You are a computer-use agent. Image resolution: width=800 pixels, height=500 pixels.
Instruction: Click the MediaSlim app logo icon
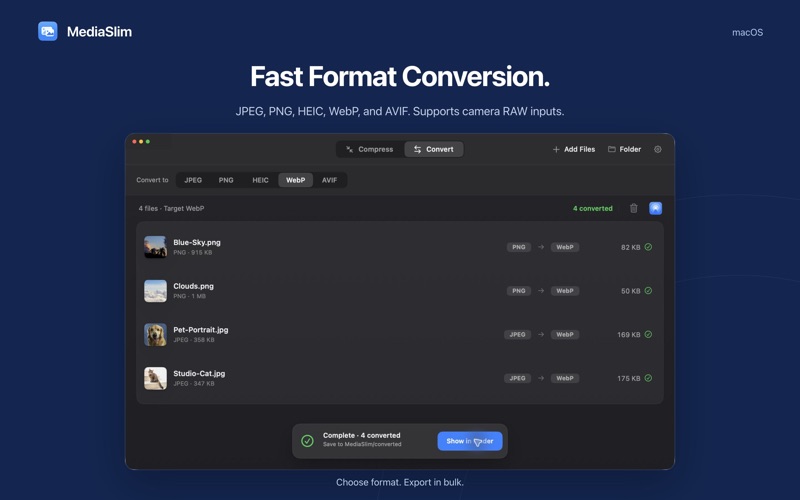click(x=47, y=31)
